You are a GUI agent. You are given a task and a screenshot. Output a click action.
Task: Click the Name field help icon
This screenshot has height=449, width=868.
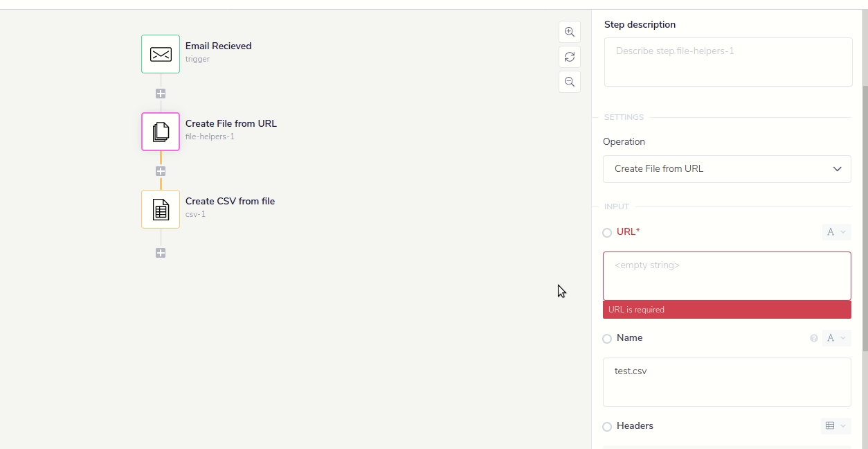[814, 339]
